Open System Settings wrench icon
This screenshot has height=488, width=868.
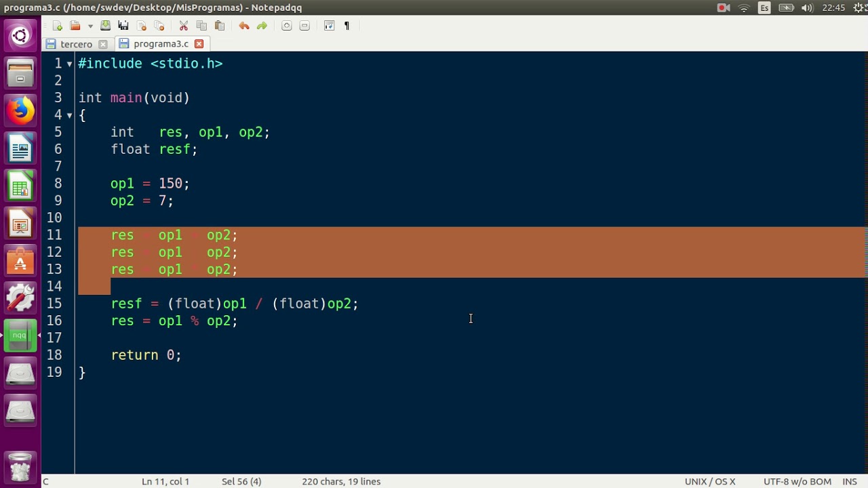tap(20, 298)
